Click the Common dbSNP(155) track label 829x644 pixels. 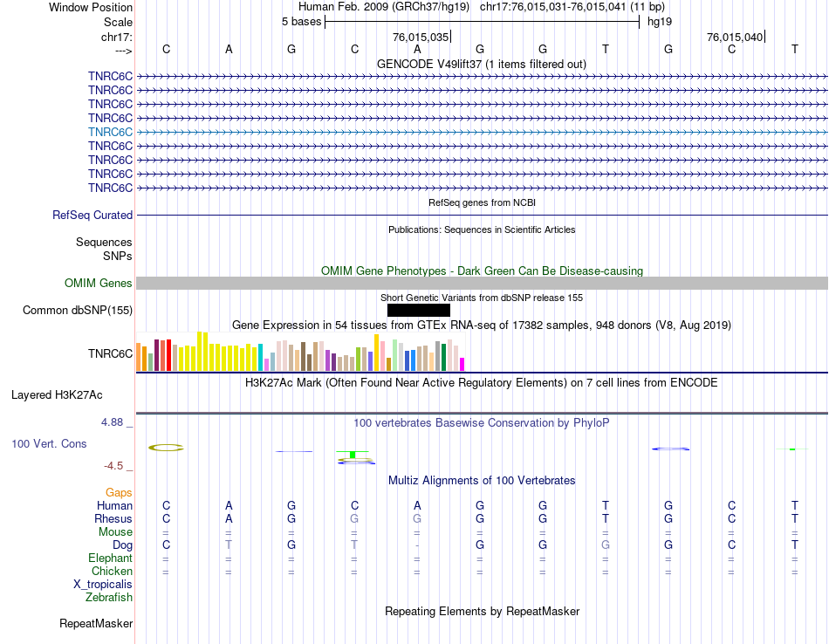tap(78, 311)
